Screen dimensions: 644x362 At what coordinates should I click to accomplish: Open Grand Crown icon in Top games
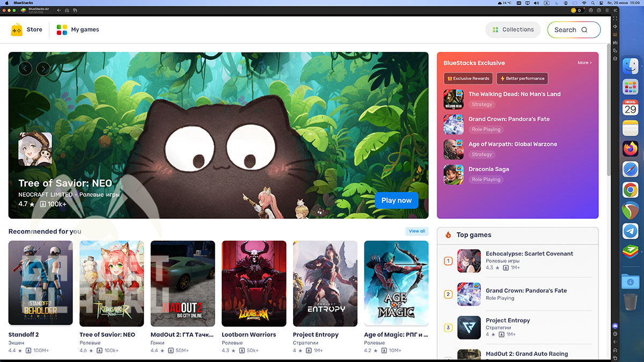coord(469,294)
